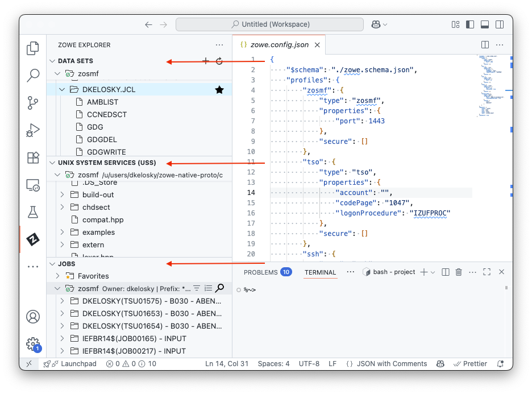Open the Extensions view
The height and width of the screenshot is (394, 532).
33,157
